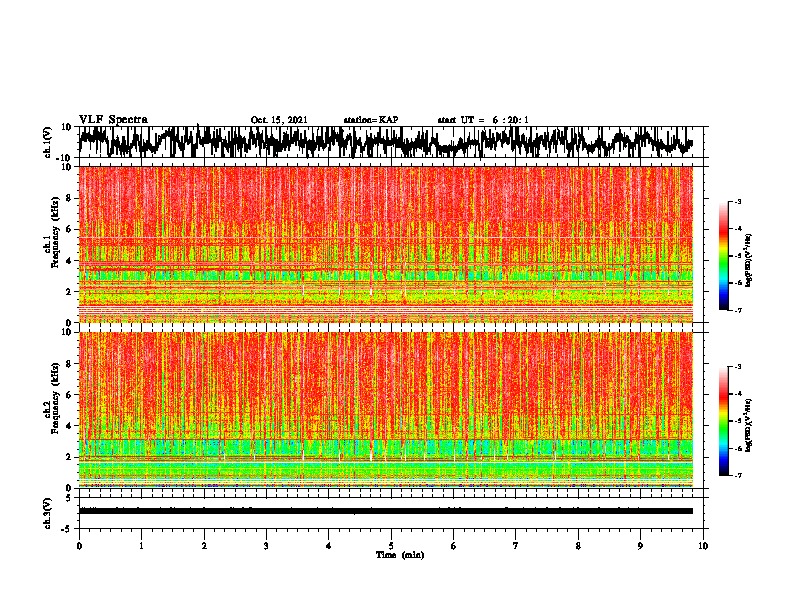Click the ch.2 color bar unit label
The image size is (792, 612).
(x=749, y=425)
